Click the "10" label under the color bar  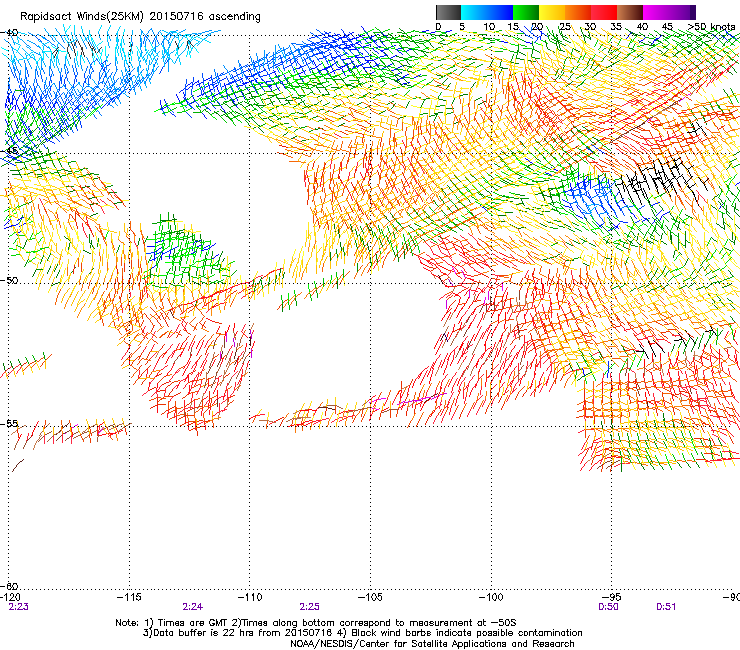point(489,27)
